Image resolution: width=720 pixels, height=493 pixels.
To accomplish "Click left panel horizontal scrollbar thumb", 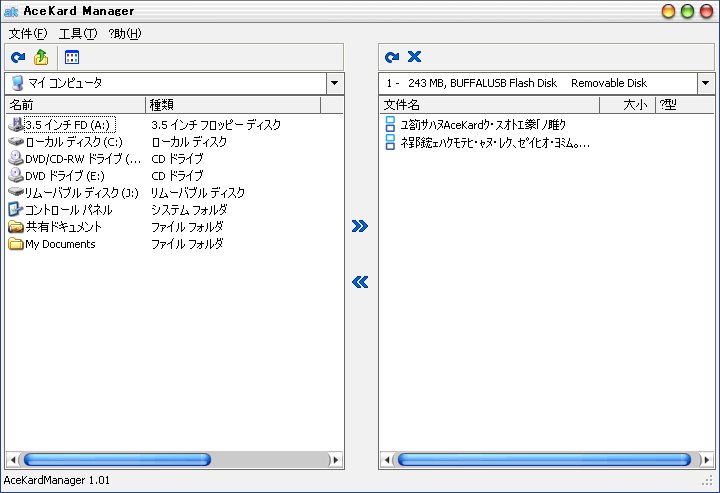I will pyautogui.click(x=118, y=459).
